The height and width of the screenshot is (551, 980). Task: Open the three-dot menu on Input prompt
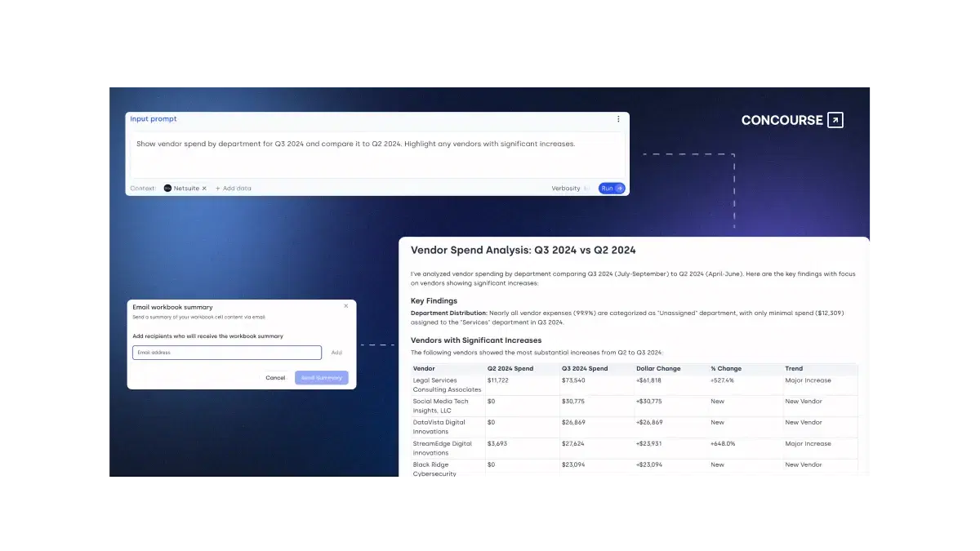click(618, 119)
